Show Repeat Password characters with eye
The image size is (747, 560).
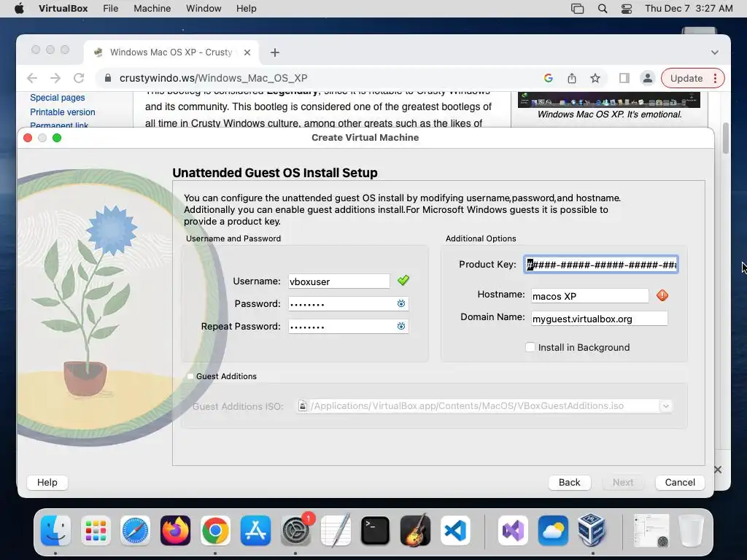click(401, 326)
